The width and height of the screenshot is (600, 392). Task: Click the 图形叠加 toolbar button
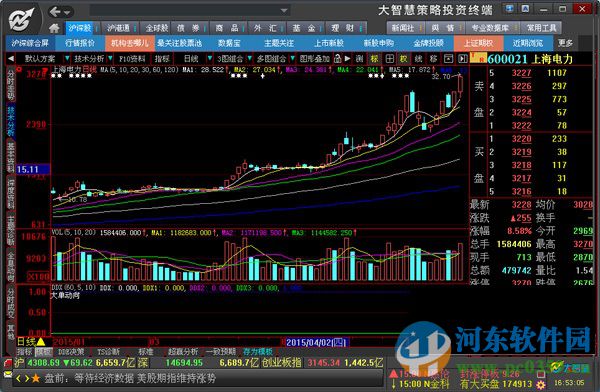315,59
